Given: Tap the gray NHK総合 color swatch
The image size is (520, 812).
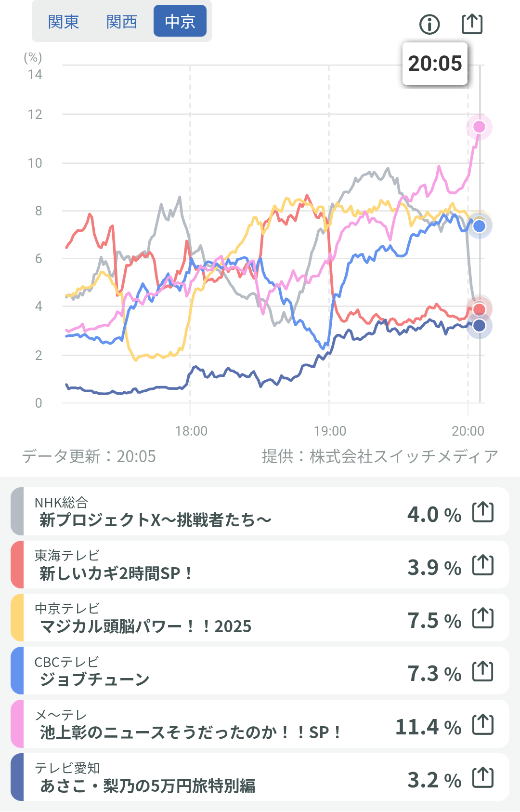Looking at the screenshot, I should click(x=17, y=511).
